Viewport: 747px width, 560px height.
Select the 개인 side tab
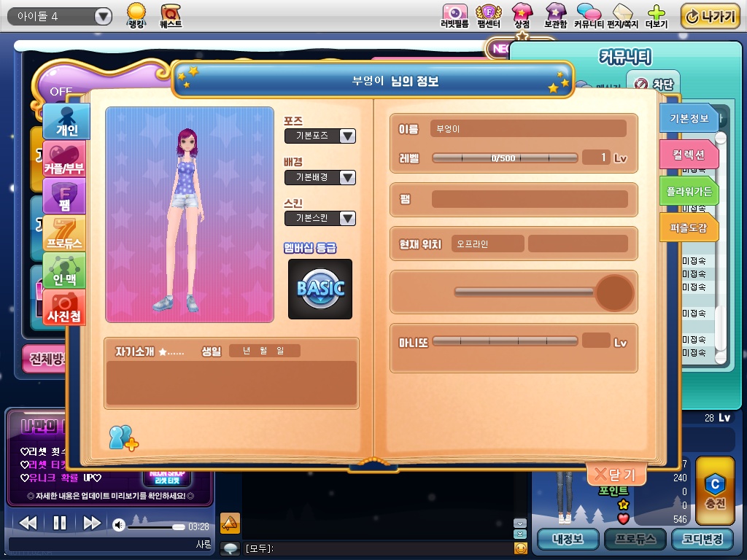click(x=66, y=122)
